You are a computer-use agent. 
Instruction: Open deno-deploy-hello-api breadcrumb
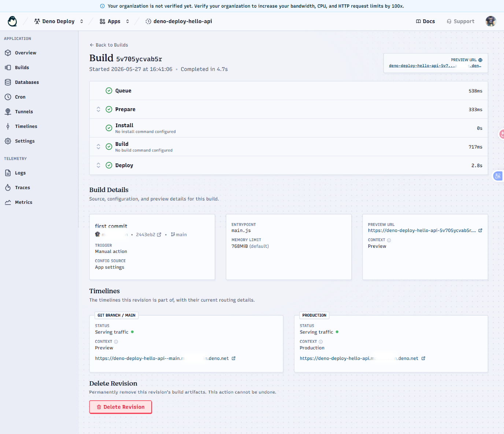tap(179, 21)
